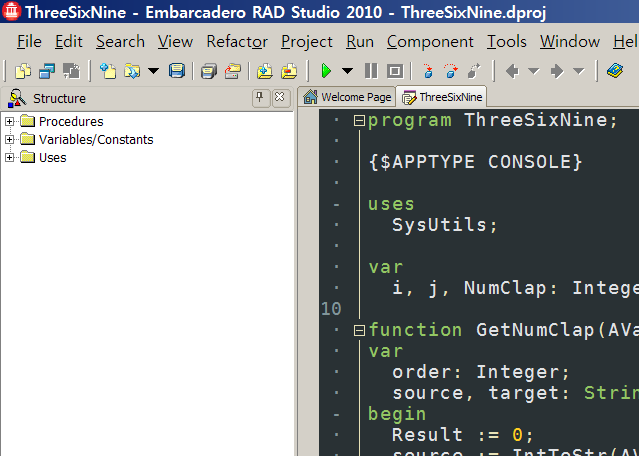Click the Trace Into debug icon
Screen dimensions: 639x456
pyautogui.click(x=427, y=71)
